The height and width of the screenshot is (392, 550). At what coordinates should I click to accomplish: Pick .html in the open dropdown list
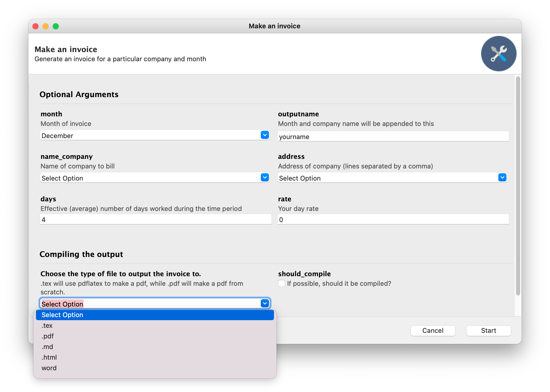(49, 357)
